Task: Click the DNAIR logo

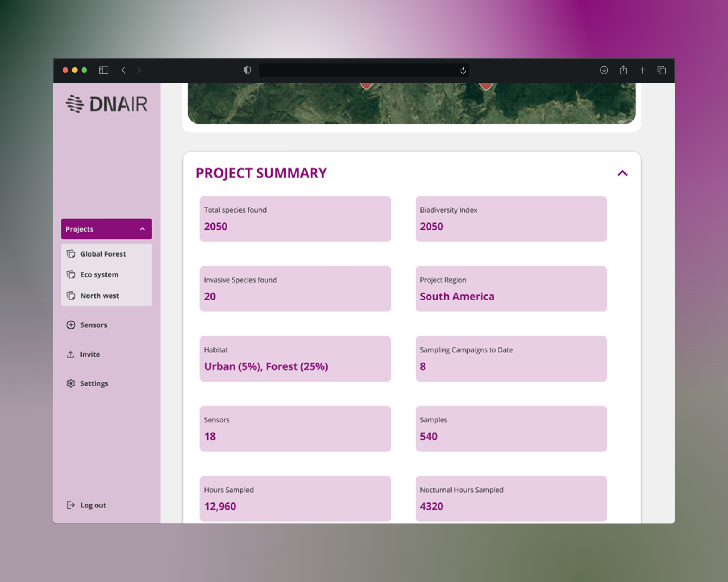Action: pos(107,104)
